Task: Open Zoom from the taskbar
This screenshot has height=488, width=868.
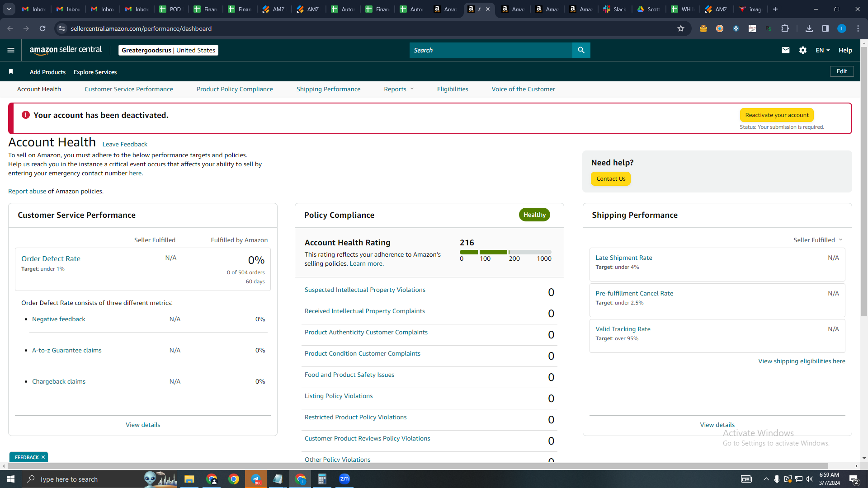Action: [344, 479]
